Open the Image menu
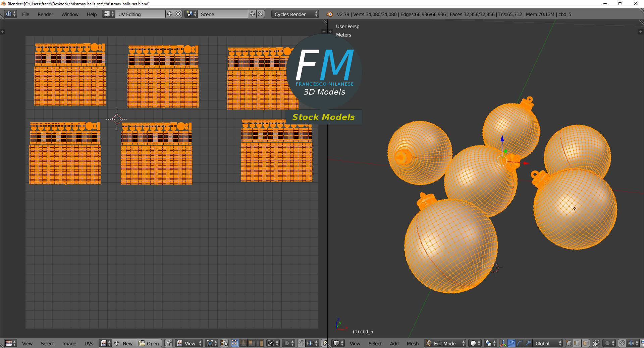 [69, 344]
